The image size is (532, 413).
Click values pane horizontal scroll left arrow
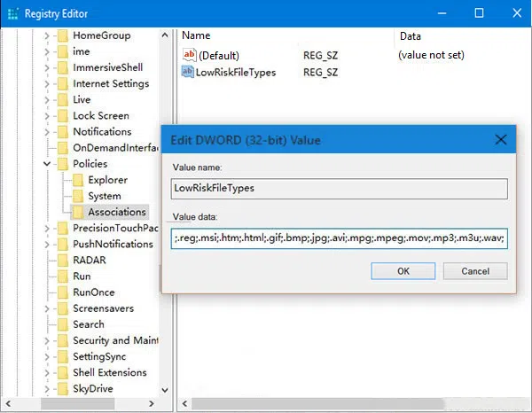pos(184,403)
